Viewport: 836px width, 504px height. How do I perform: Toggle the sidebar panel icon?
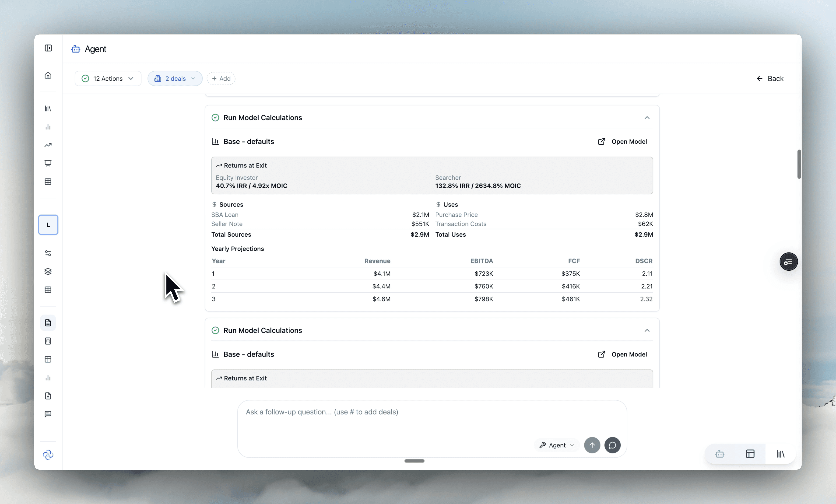(48, 48)
